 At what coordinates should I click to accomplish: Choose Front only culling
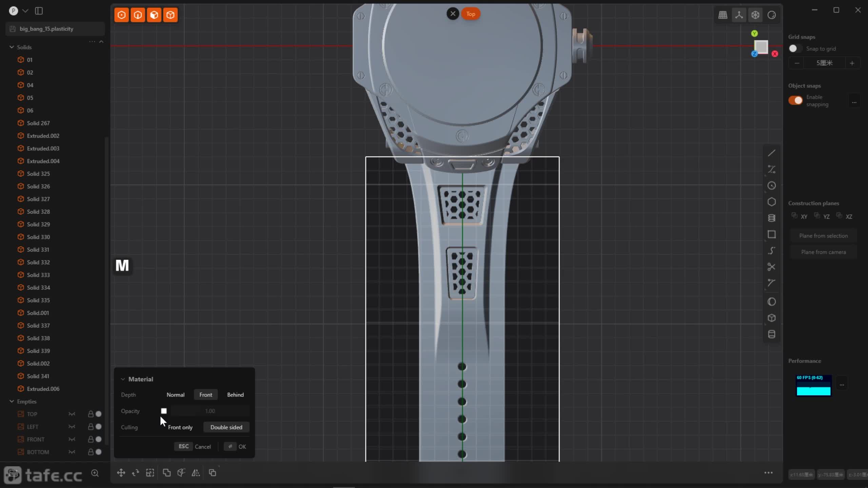(x=180, y=427)
